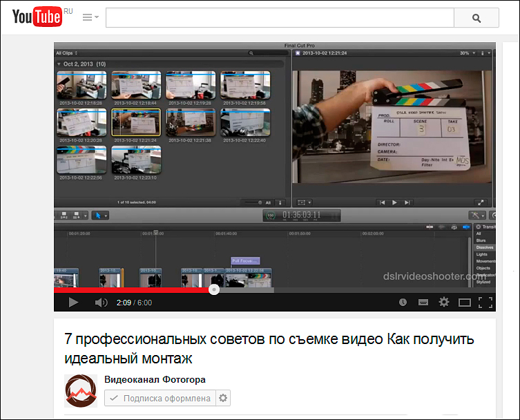
Task: Click the Pull Focus title clip
Action: point(245,261)
